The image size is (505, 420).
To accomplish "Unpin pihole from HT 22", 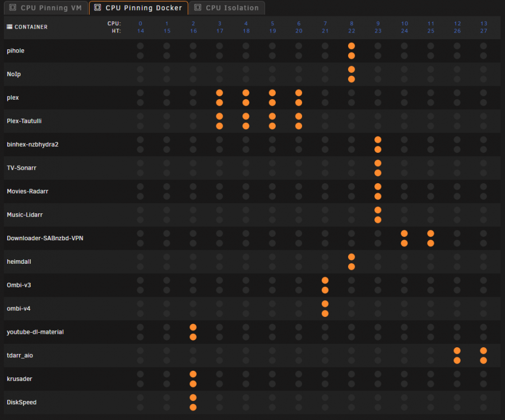I will pyautogui.click(x=351, y=55).
